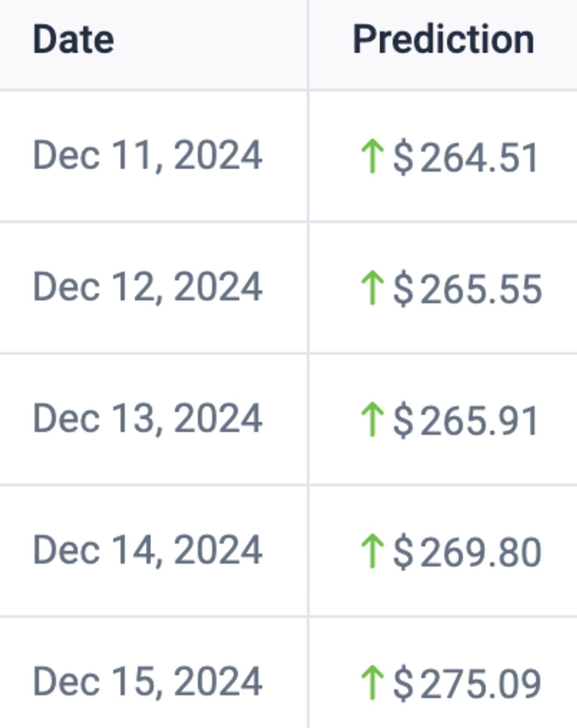Click the dollar sign in the Dec 13 row
The width and height of the screenshot is (577, 728).
tap(403, 420)
